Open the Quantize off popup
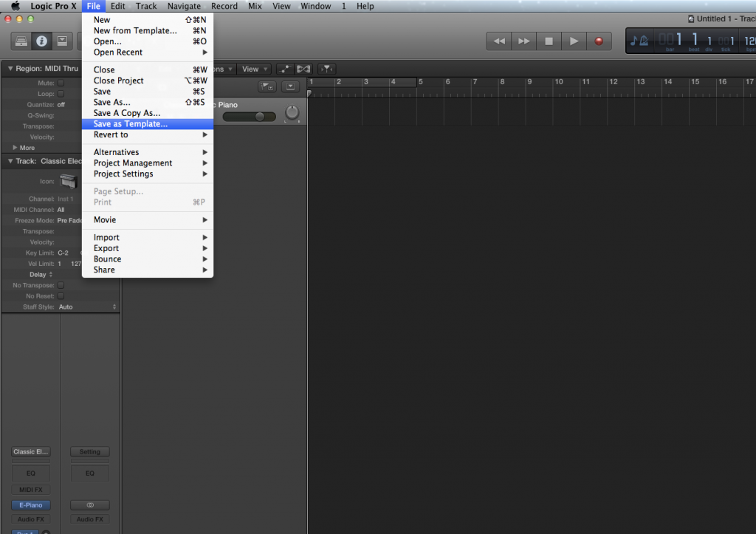 pyautogui.click(x=61, y=105)
